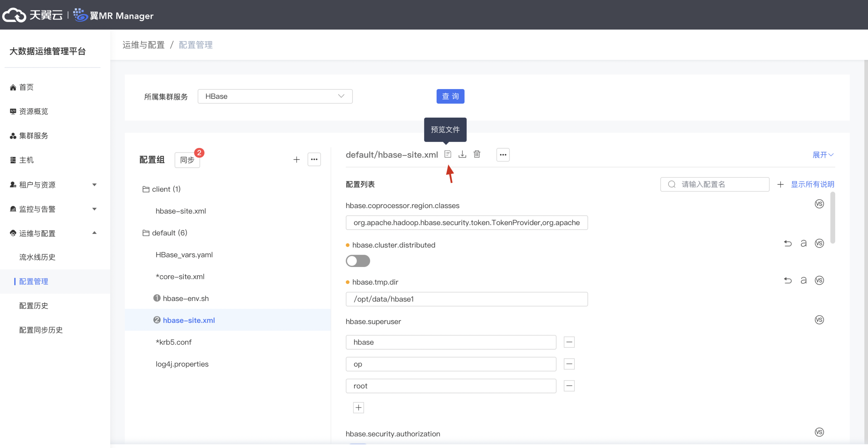Click the VS compare icon for hbase.tmp.dir

click(819, 280)
